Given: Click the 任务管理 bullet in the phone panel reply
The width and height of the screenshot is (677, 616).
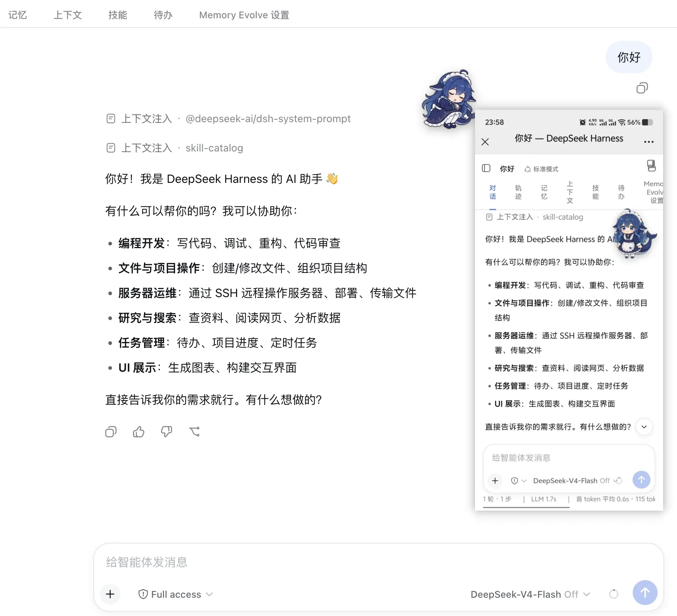Looking at the screenshot, I should (x=558, y=386).
